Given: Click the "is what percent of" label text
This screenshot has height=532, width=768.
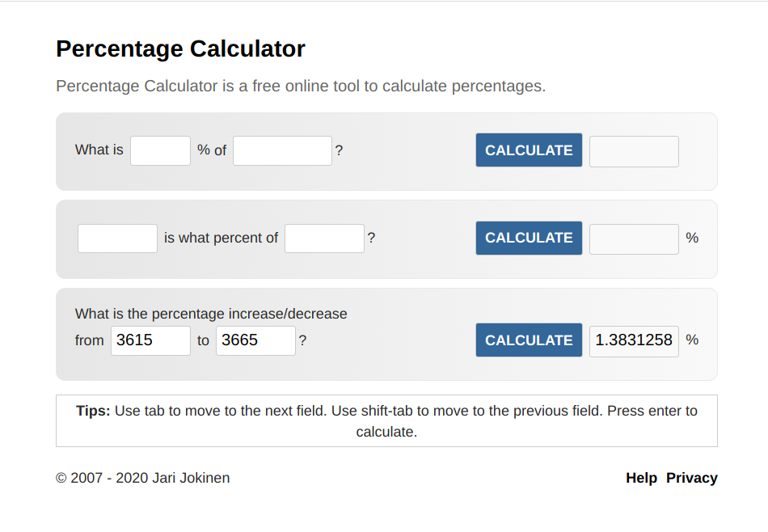Looking at the screenshot, I should click(221, 238).
